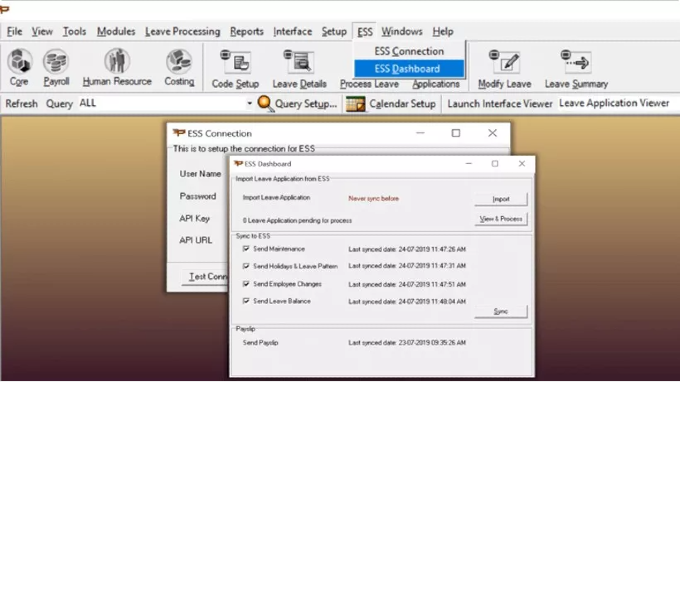Minimize the ESS Dashboard window

point(469,164)
